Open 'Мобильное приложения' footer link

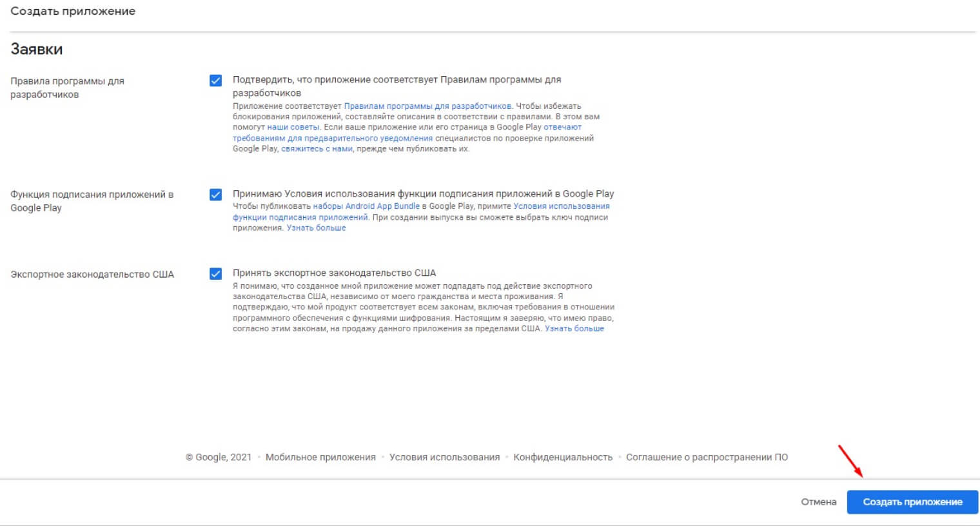tap(320, 457)
